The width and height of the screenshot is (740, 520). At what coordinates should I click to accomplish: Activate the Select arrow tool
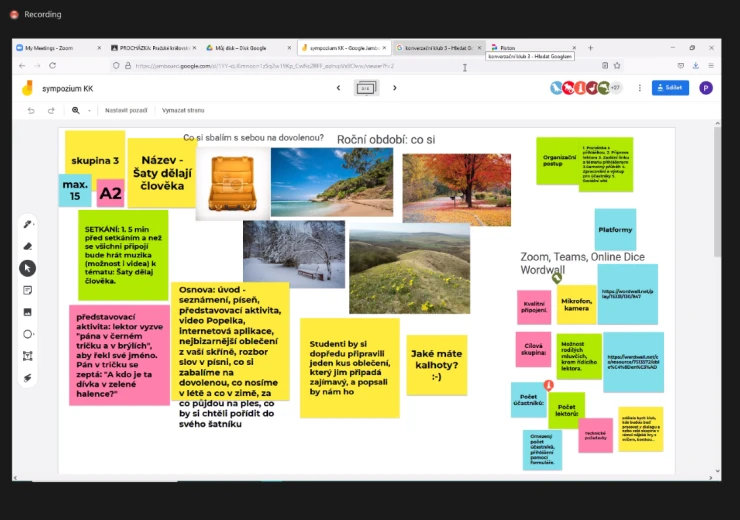pyautogui.click(x=27, y=268)
